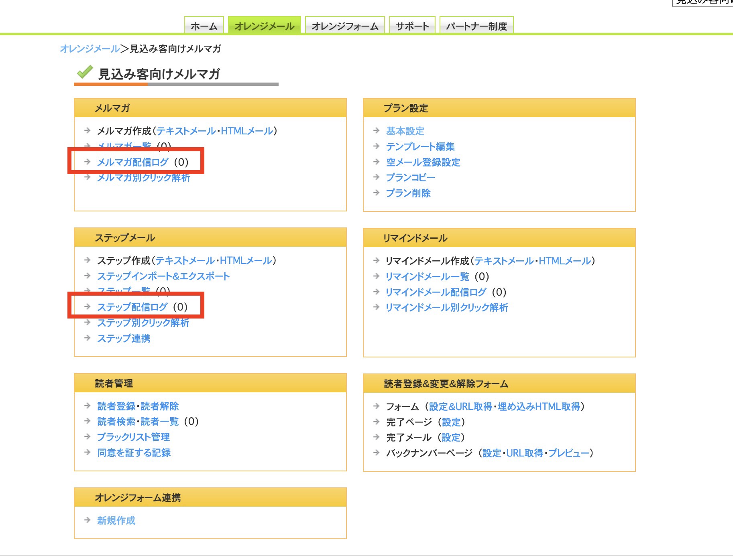
Task: Open 基本設定 in プラン設定
Action: click(x=405, y=131)
